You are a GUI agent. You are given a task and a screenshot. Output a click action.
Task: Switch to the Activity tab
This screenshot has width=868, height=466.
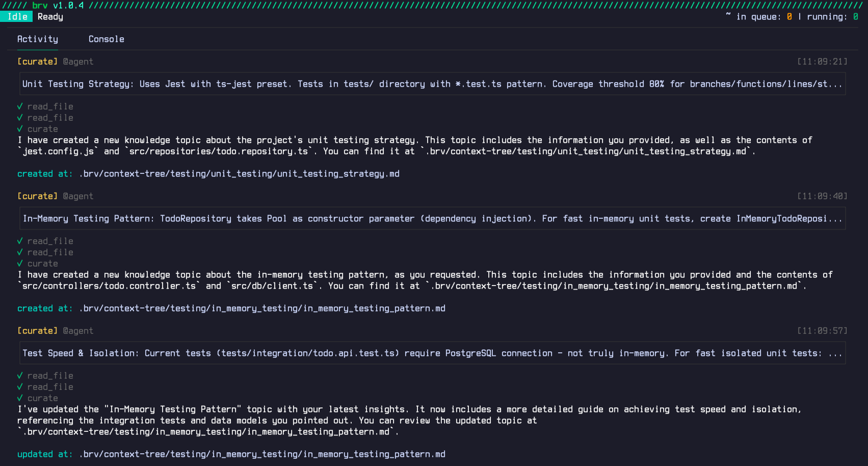pyautogui.click(x=38, y=39)
